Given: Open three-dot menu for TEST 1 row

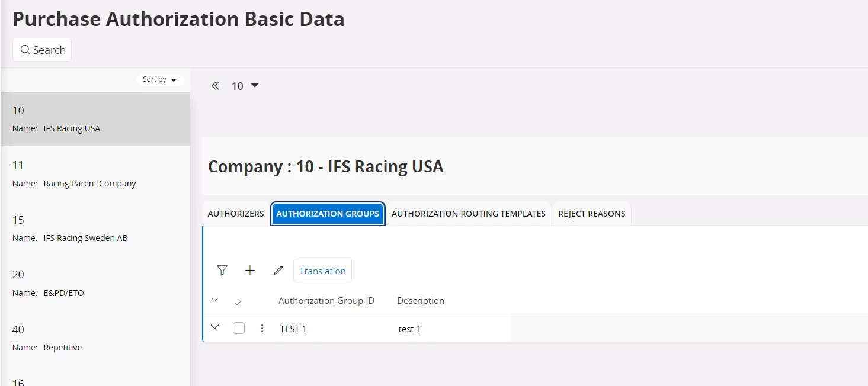Looking at the screenshot, I should [x=262, y=328].
